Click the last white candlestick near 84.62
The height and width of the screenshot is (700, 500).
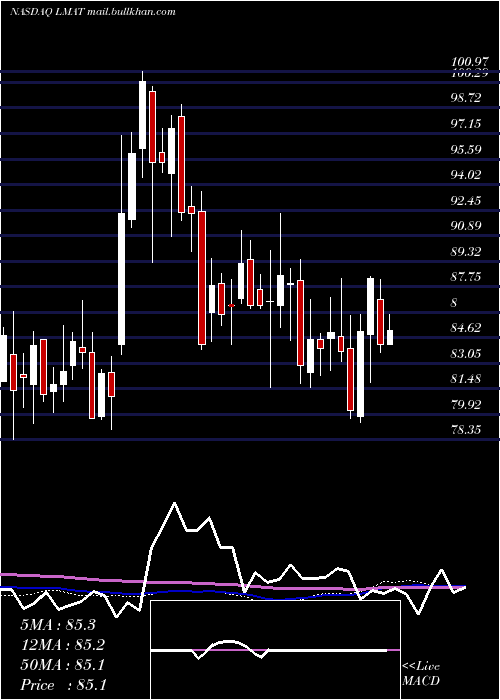pyautogui.click(x=390, y=337)
